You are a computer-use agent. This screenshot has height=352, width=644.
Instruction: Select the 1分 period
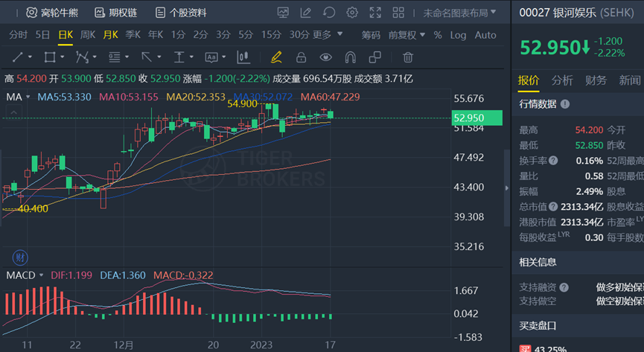click(178, 35)
